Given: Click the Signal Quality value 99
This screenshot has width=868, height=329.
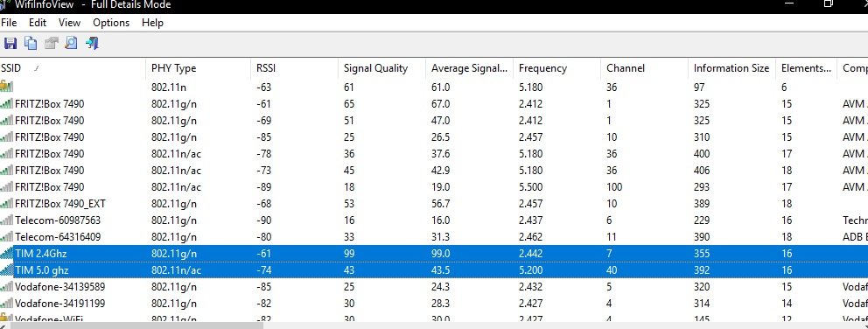Looking at the screenshot, I should (349, 254).
